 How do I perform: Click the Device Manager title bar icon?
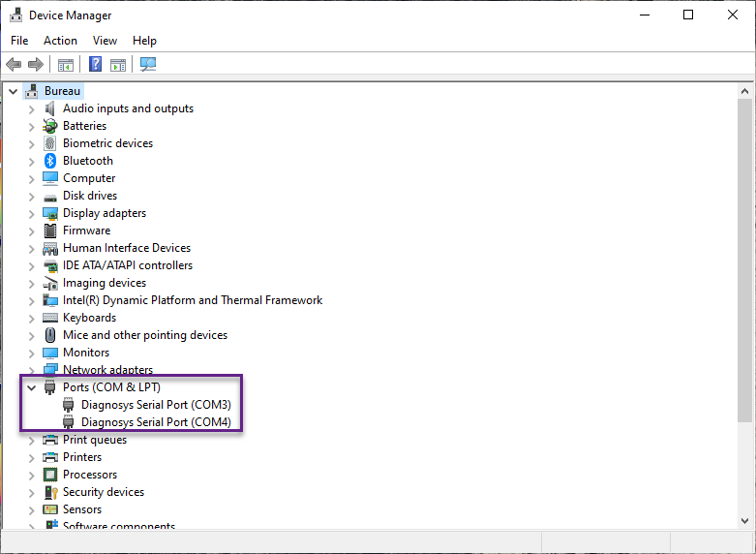(x=15, y=15)
